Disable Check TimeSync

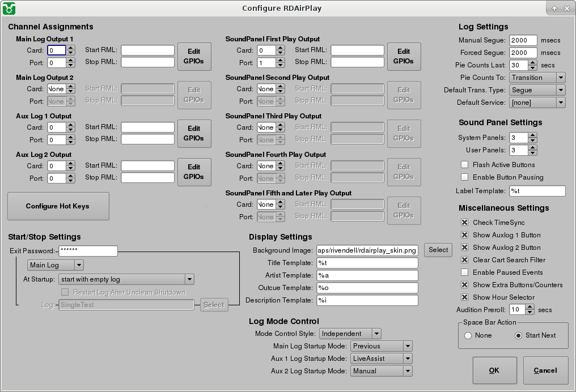[464, 223]
